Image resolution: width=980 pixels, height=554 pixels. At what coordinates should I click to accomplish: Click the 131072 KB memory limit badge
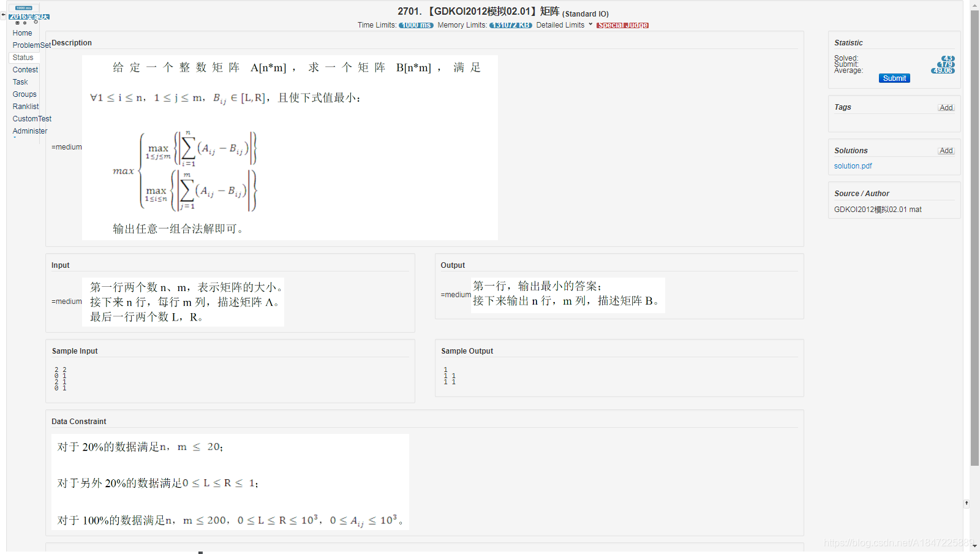[x=511, y=25]
